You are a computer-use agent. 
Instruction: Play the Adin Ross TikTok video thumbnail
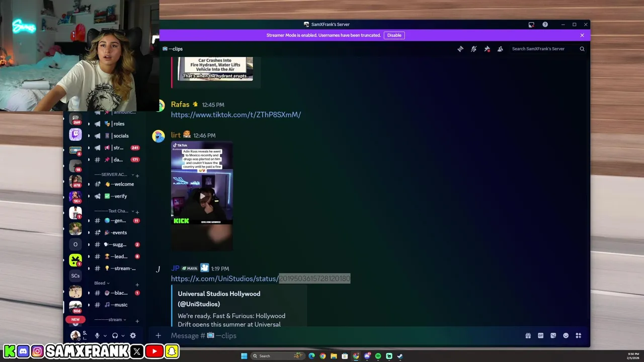point(202,196)
